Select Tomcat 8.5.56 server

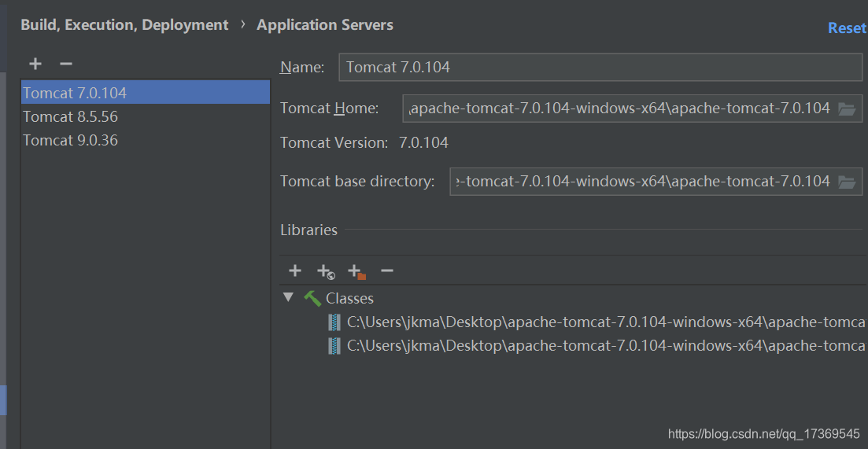[146, 116]
